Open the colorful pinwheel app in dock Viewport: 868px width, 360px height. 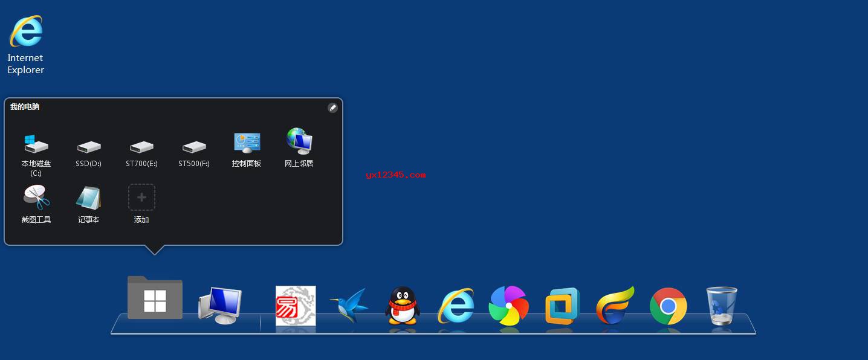click(x=509, y=306)
